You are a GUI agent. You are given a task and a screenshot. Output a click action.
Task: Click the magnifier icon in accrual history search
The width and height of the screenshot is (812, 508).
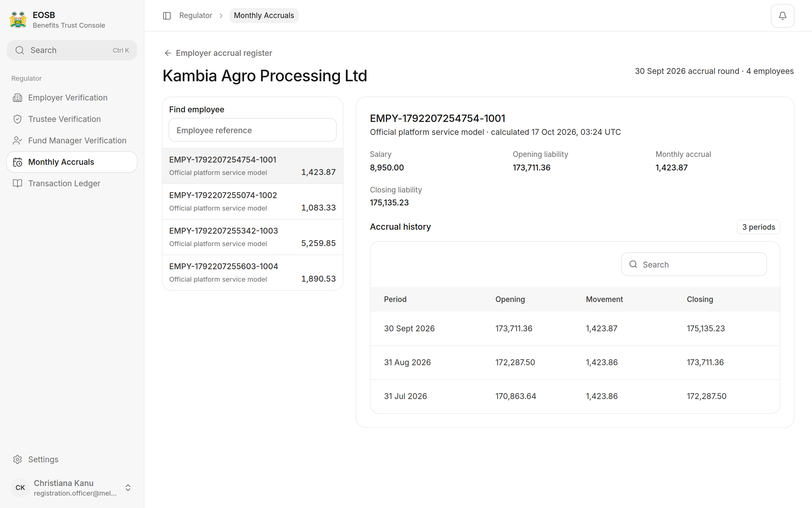(x=633, y=264)
